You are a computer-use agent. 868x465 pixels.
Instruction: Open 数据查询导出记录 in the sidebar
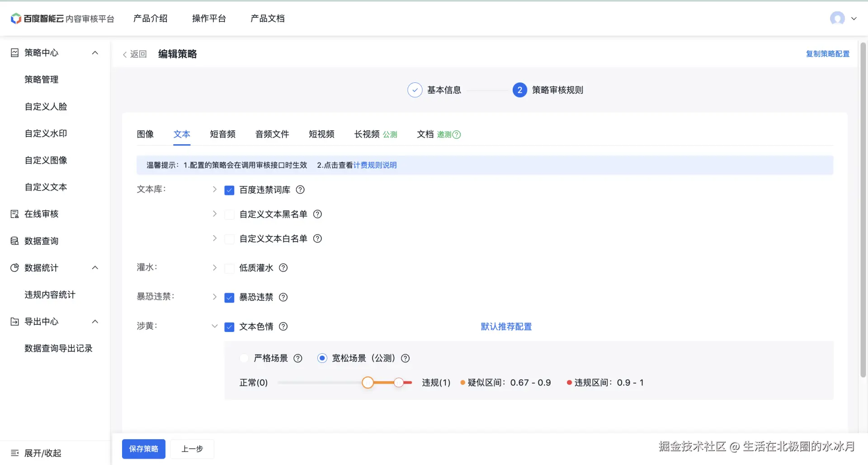(x=59, y=348)
